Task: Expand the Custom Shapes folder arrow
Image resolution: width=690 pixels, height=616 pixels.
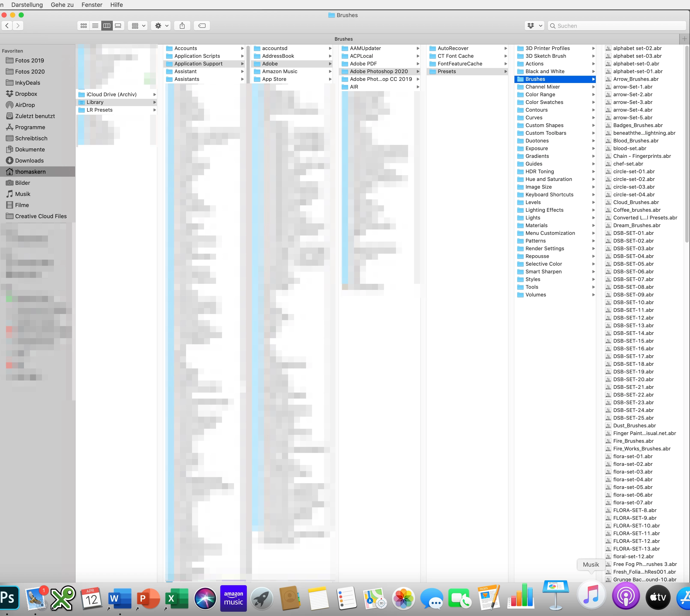Action: pyautogui.click(x=593, y=125)
